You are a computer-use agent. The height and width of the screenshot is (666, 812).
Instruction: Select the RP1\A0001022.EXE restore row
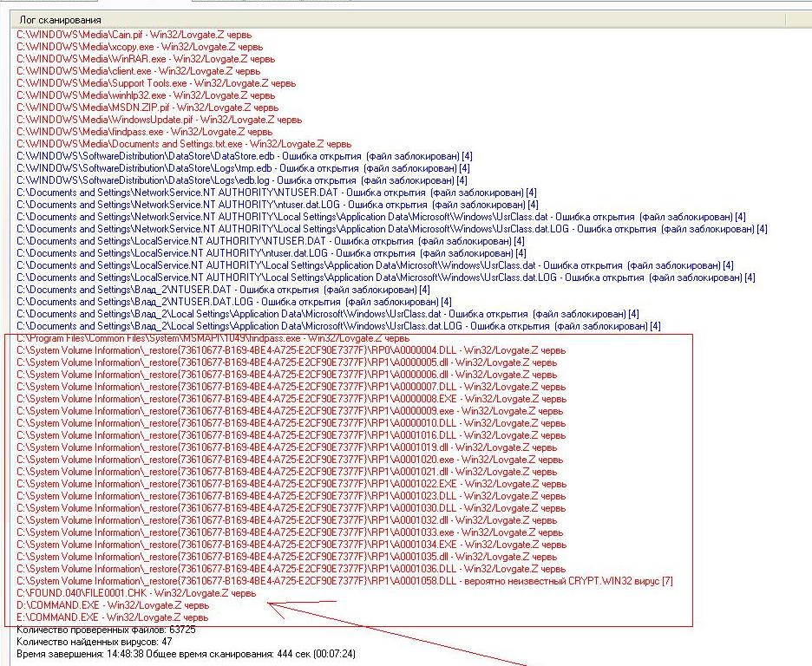[x=291, y=485]
